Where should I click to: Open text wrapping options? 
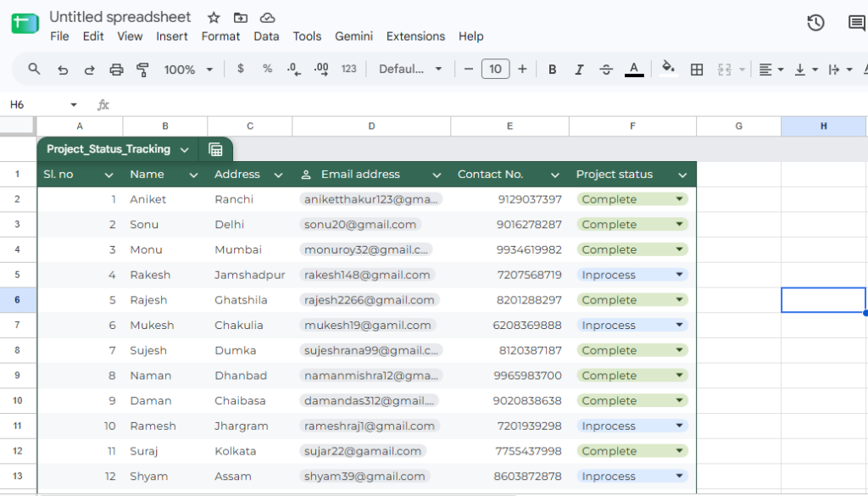click(840, 70)
